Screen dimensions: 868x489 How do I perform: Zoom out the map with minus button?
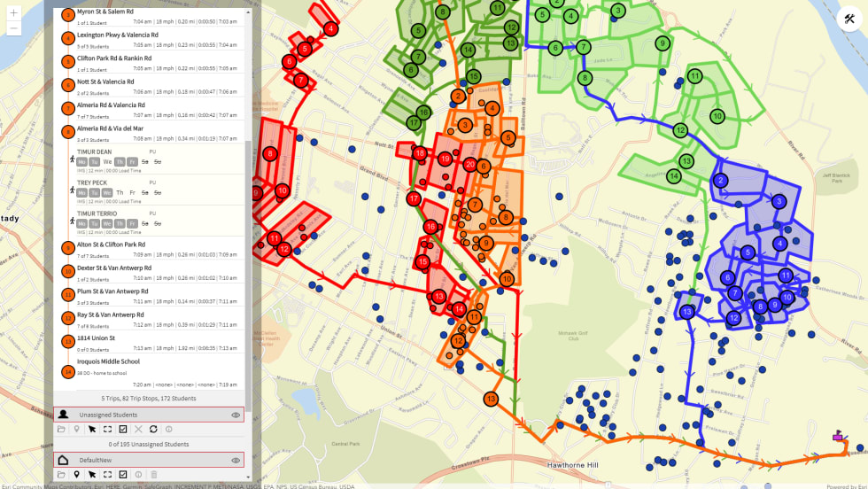[x=13, y=28]
